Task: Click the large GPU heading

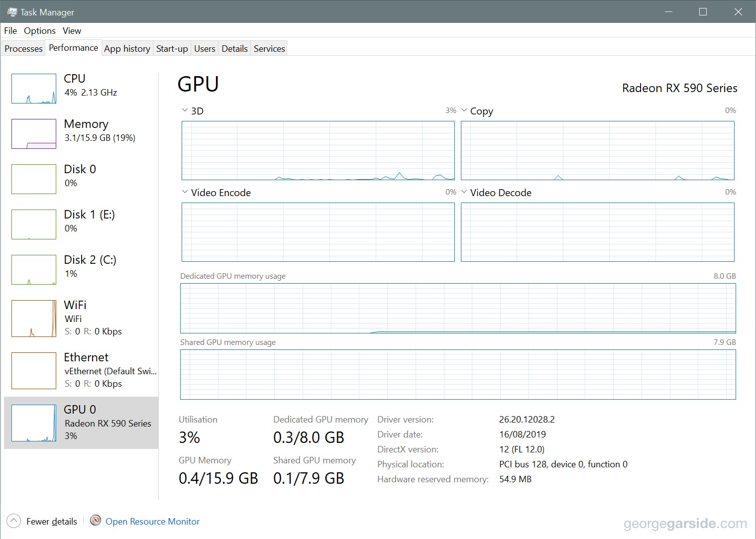Action: pyautogui.click(x=198, y=84)
